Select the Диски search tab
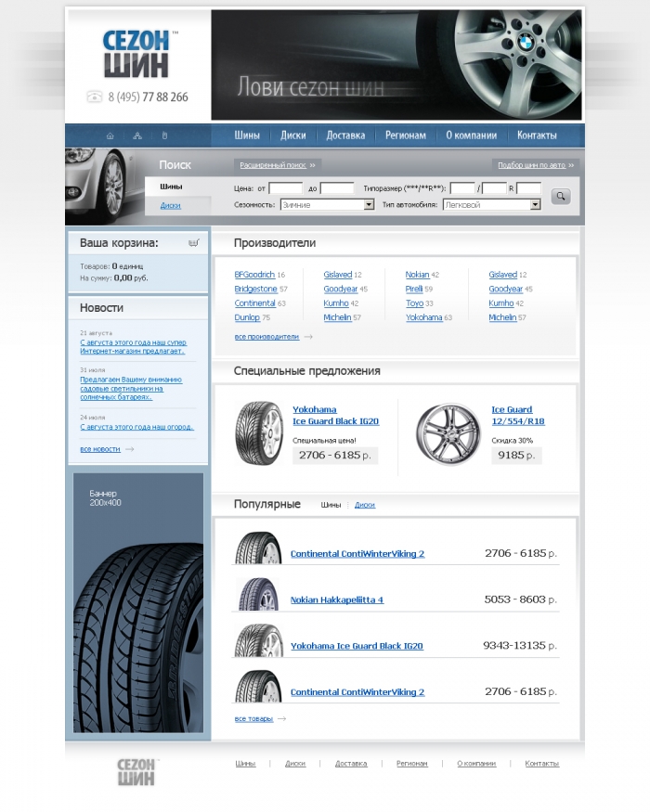 tap(171, 206)
